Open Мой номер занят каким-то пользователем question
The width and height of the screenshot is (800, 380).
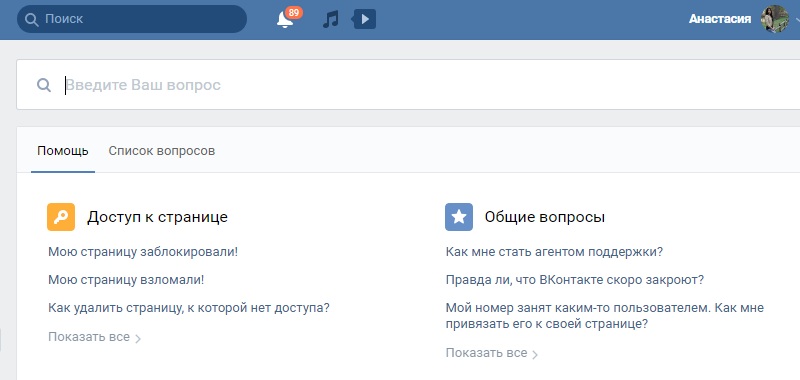point(605,316)
